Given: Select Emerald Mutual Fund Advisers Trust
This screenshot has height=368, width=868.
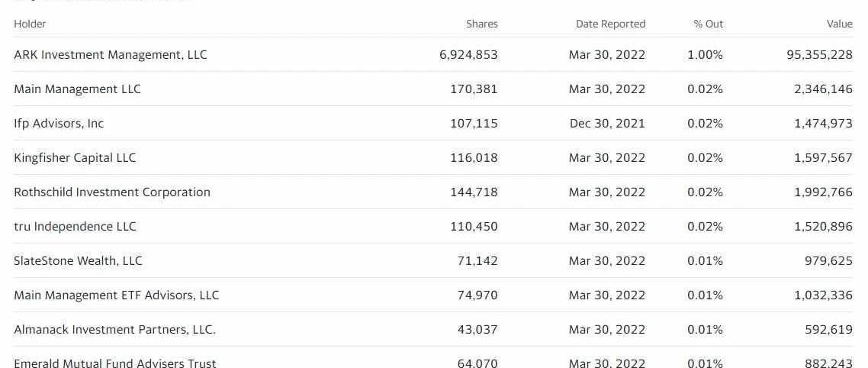Looking at the screenshot, I should click(x=114, y=363).
